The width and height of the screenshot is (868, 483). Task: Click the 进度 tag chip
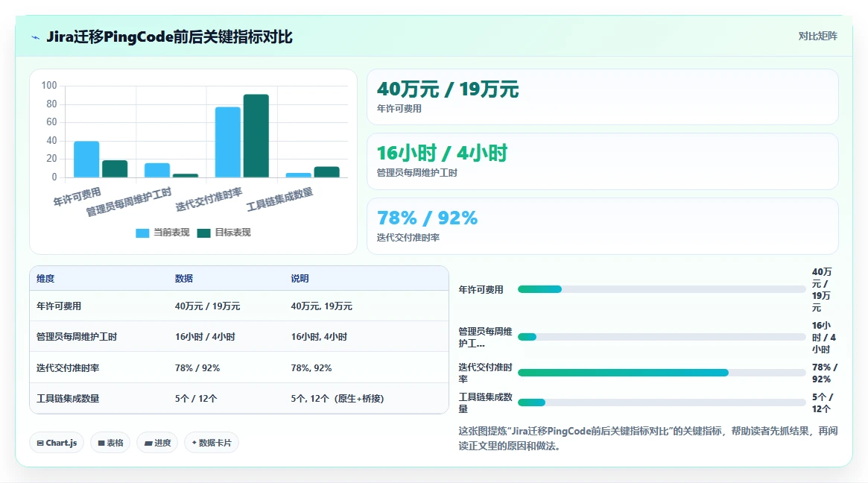tap(157, 443)
